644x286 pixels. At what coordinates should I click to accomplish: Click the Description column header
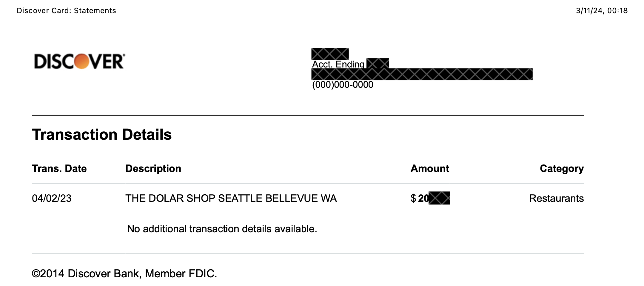tap(153, 168)
